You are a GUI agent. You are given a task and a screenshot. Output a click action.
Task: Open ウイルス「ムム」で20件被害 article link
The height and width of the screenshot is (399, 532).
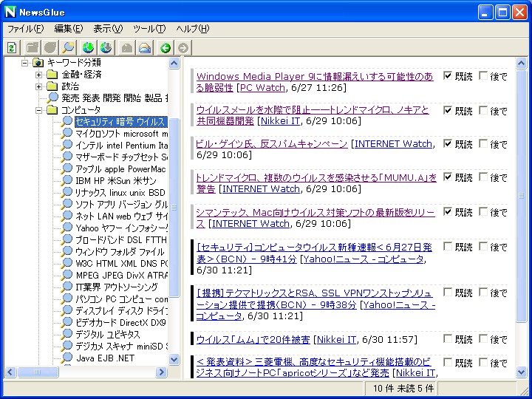point(253,339)
